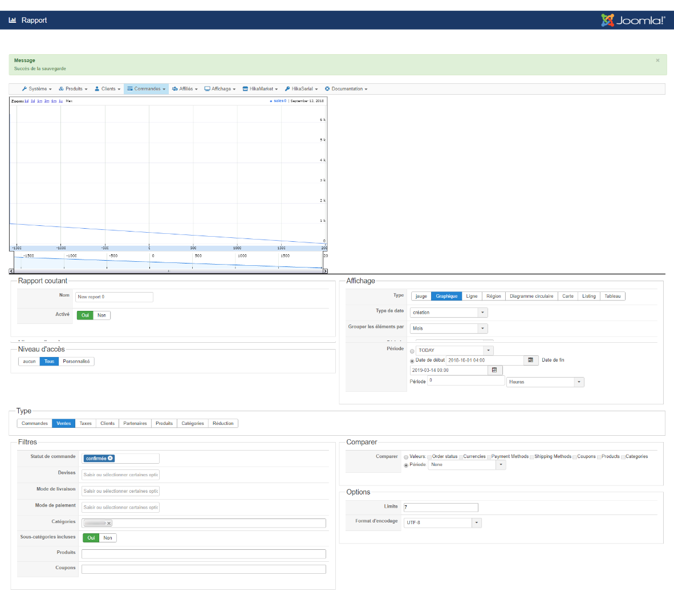Open calendar picker for Date de début
Viewport: 674px width, 616px height.
[530, 360]
